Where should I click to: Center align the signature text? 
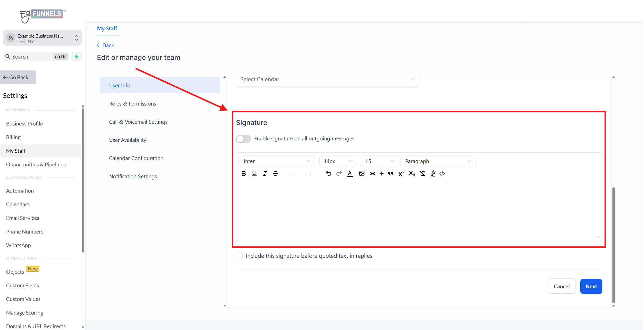pos(296,173)
